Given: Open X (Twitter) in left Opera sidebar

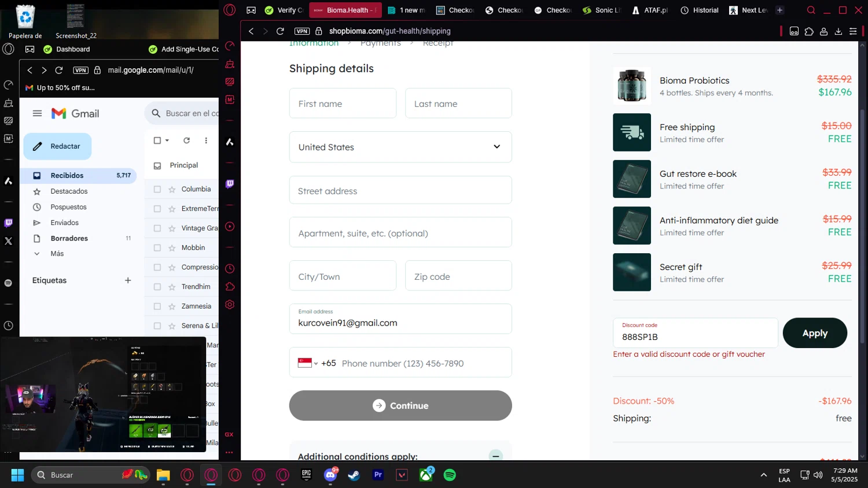Looking at the screenshot, I should pyautogui.click(x=8, y=241).
